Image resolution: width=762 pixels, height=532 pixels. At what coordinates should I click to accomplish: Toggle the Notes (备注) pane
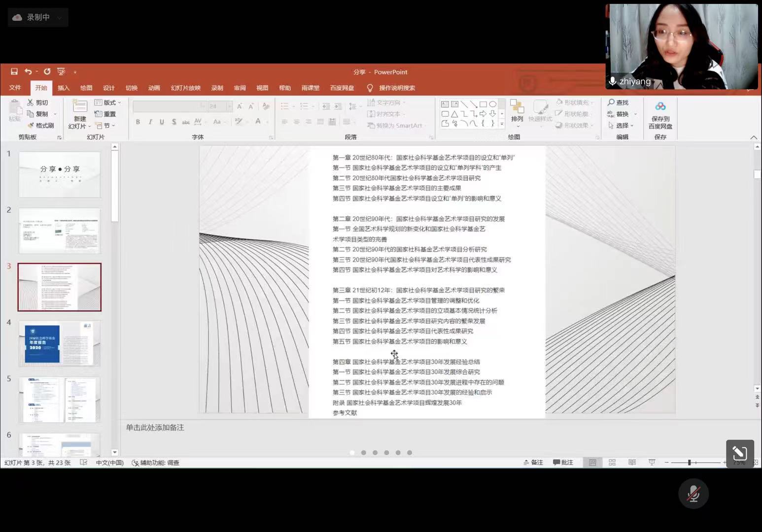coord(533,463)
